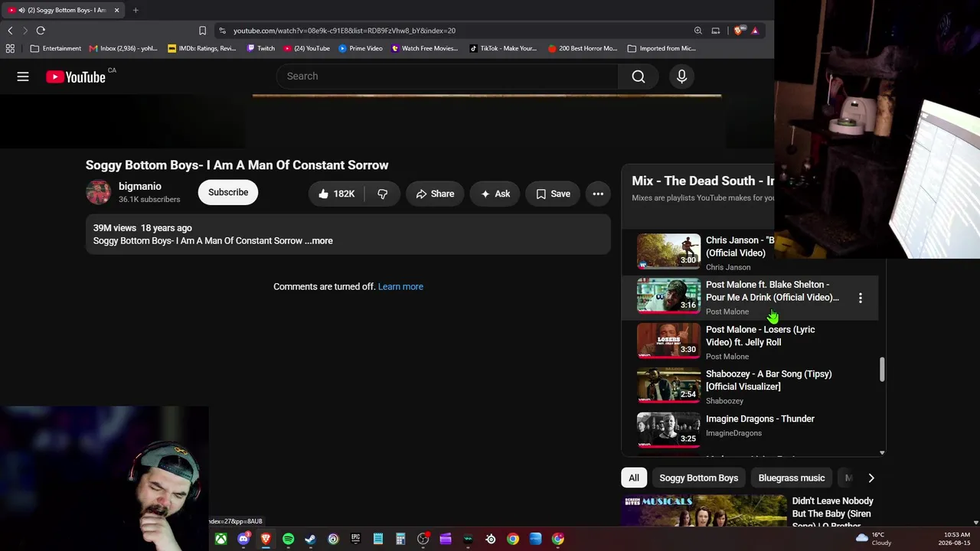Open options menu for Pour Me A Drink
The width and height of the screenshot is (980, 551).
point(860,298)
